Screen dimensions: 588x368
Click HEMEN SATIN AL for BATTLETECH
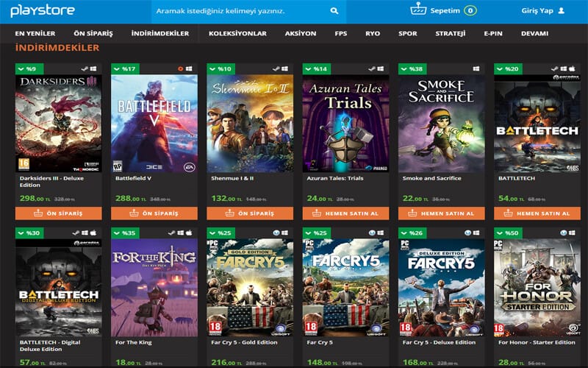click(537, 213)
